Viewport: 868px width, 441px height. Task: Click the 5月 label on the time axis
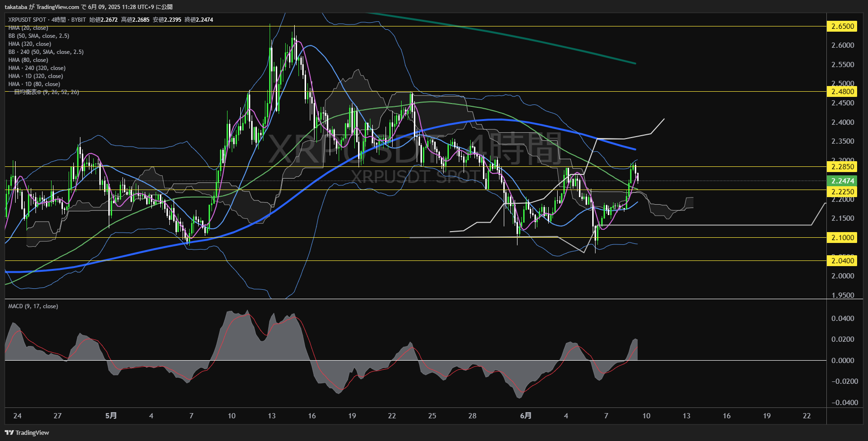(x=111, y=416)
